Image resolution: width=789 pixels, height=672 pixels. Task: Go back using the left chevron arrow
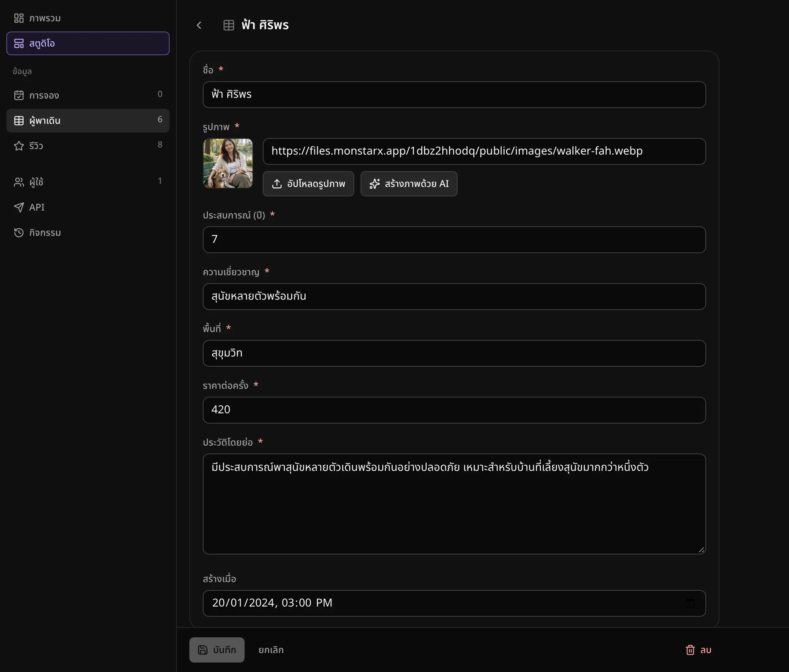coord(199,25)
